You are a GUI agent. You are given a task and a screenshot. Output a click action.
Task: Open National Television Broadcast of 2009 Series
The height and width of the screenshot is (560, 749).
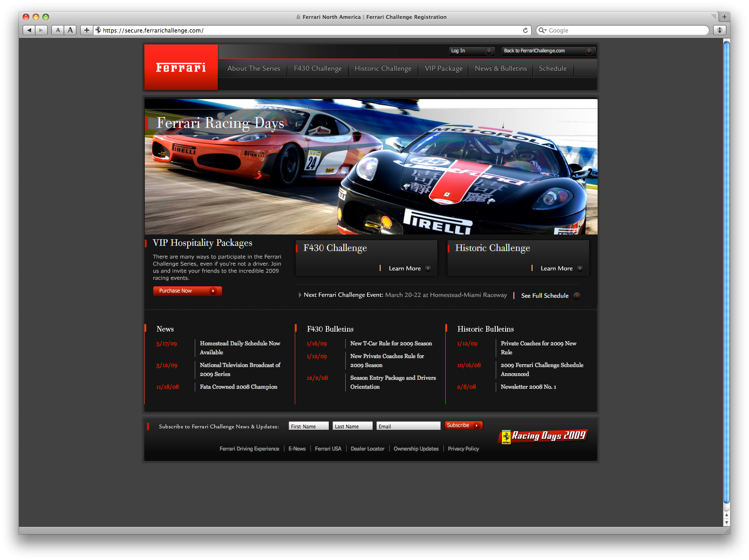[240, 370]
